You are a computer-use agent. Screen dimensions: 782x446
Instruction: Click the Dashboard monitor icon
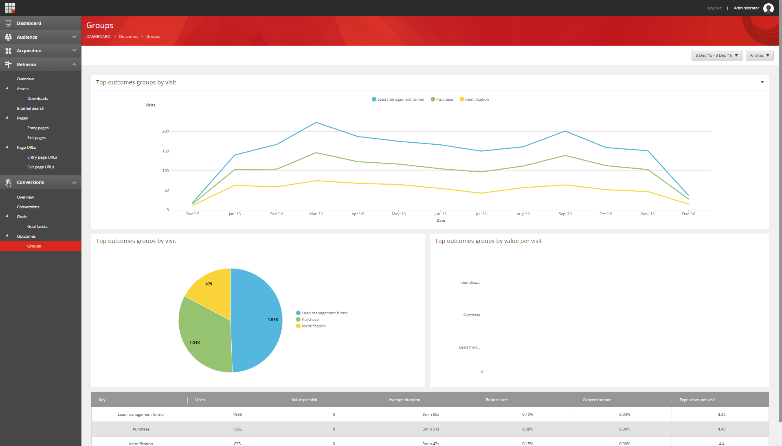pos(8,23)
